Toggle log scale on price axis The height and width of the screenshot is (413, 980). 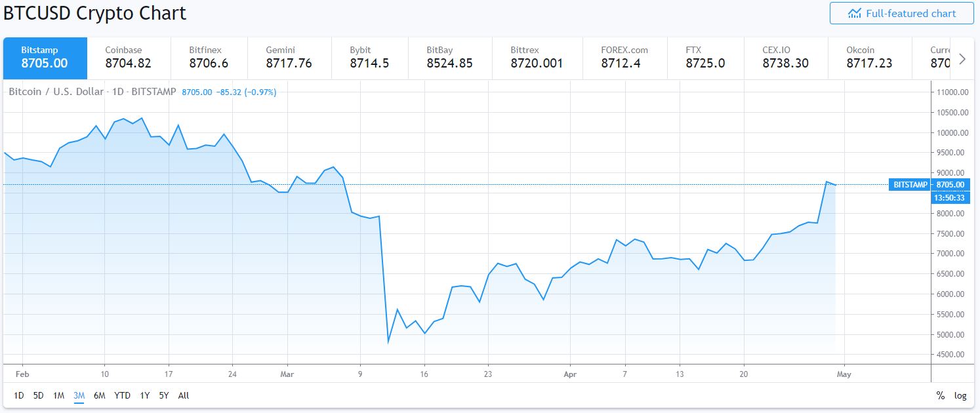tap(960, 395)
